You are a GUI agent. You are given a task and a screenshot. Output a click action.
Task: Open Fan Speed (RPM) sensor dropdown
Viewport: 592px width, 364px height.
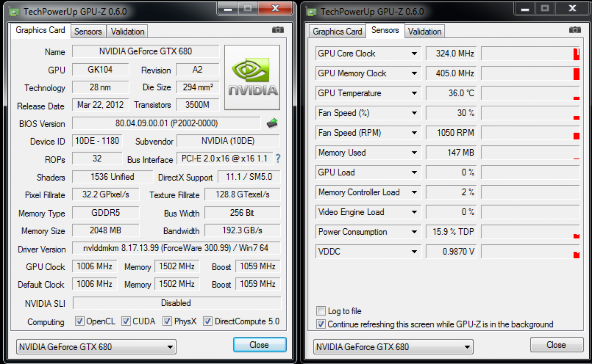414,133
